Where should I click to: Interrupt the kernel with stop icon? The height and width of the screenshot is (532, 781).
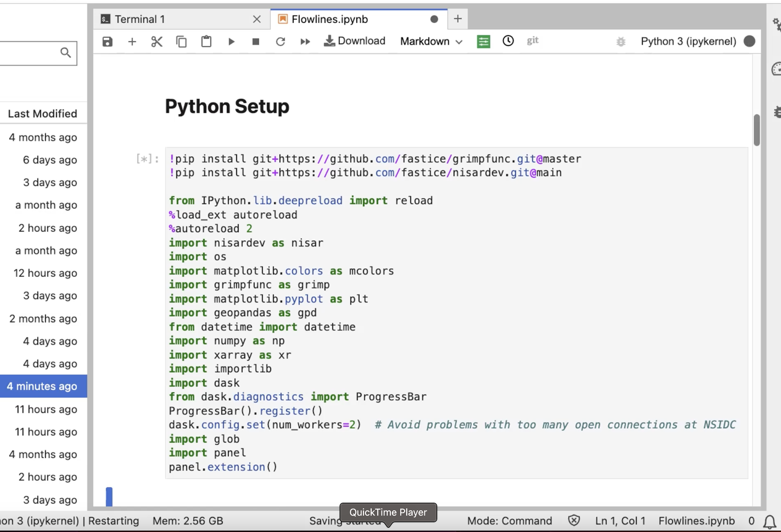[256, 41]
